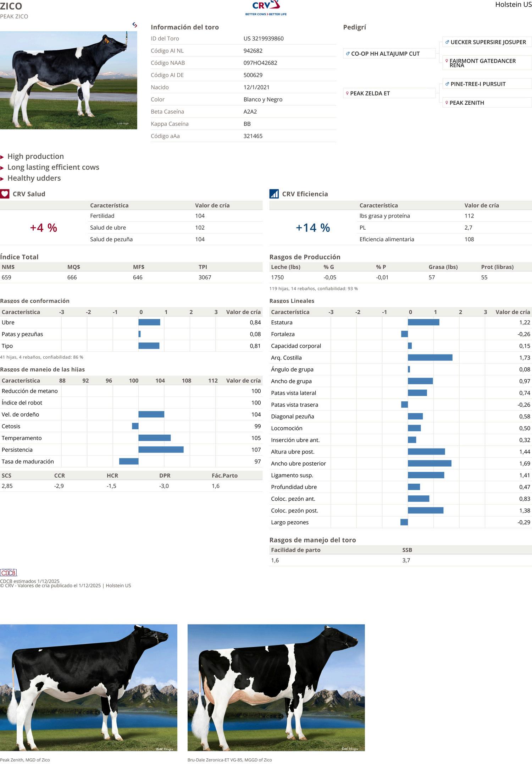Click the female symbol beside PEAK ZENITH in the pedigree

[x=447, y=103]
